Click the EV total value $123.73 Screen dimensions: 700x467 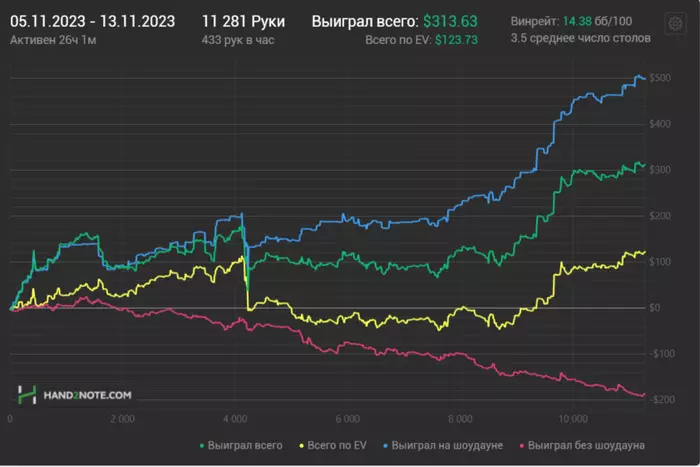point(456,40)
